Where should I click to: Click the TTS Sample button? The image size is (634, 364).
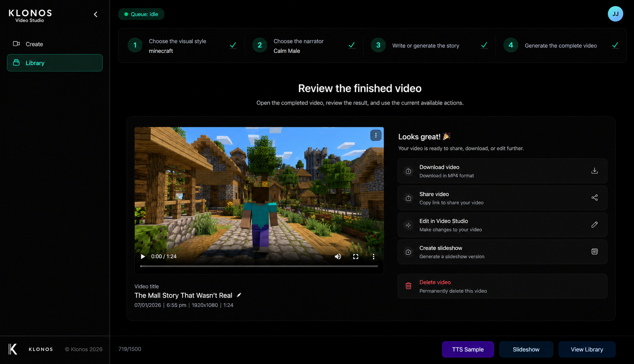(468, 349)
